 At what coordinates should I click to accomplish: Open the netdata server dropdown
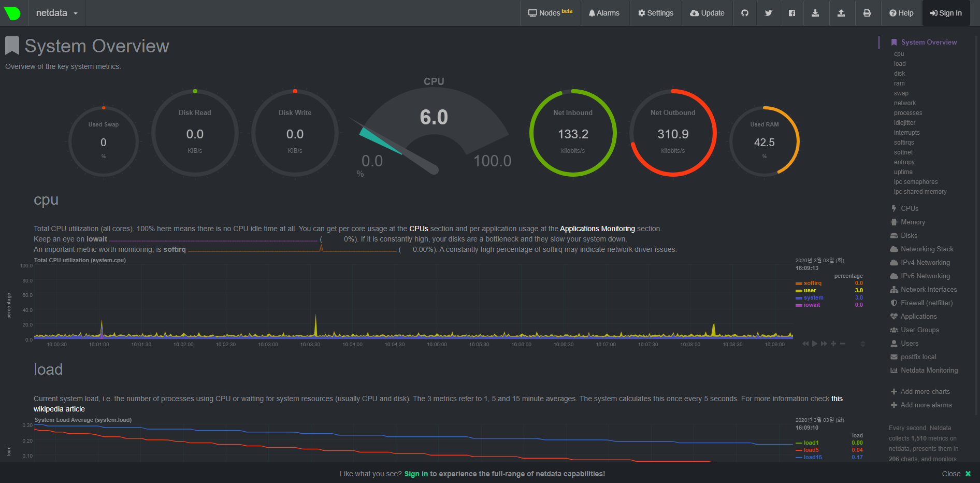(x=56, y=13)
